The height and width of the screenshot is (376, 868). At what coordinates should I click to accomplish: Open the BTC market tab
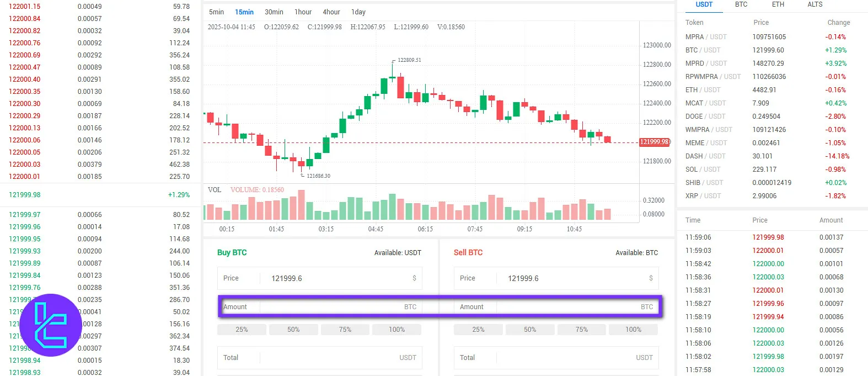[741, 4]
